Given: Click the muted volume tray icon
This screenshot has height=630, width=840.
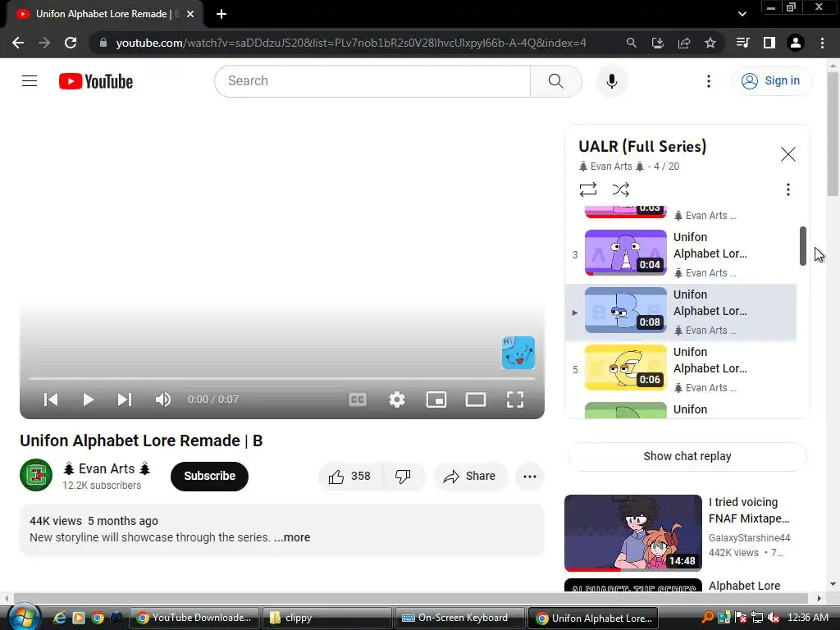Looking at the screenshot, I should pyautogui.click(x=774, y=618).
